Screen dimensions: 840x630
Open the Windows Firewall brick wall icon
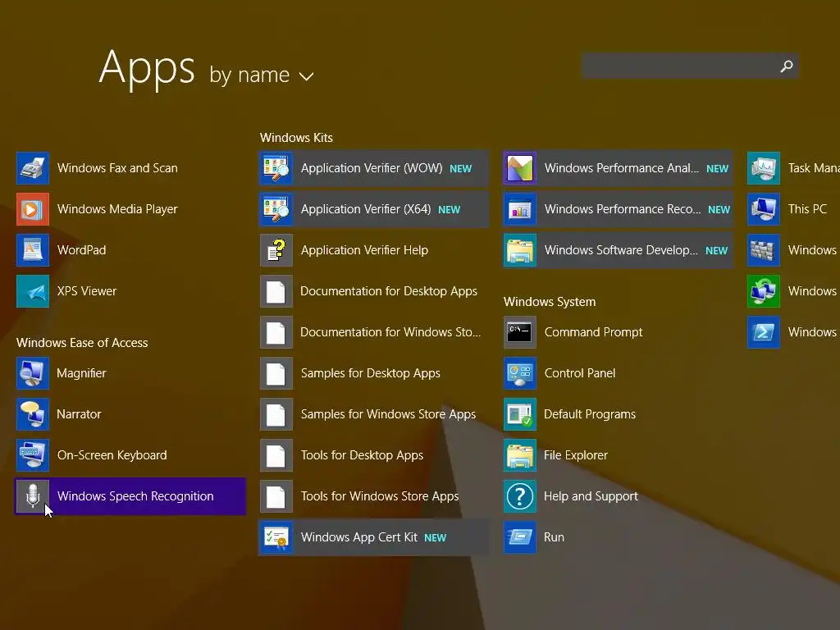point(764,250)
